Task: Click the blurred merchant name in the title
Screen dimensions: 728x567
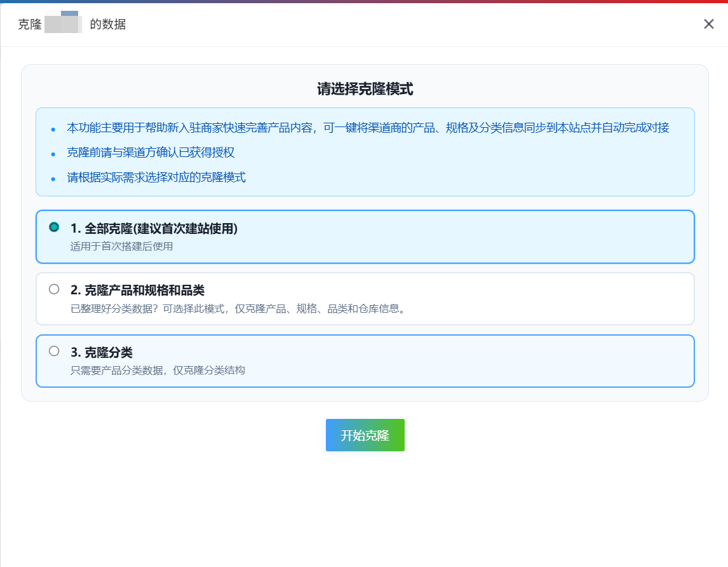Action: click(x=64, y=24)
